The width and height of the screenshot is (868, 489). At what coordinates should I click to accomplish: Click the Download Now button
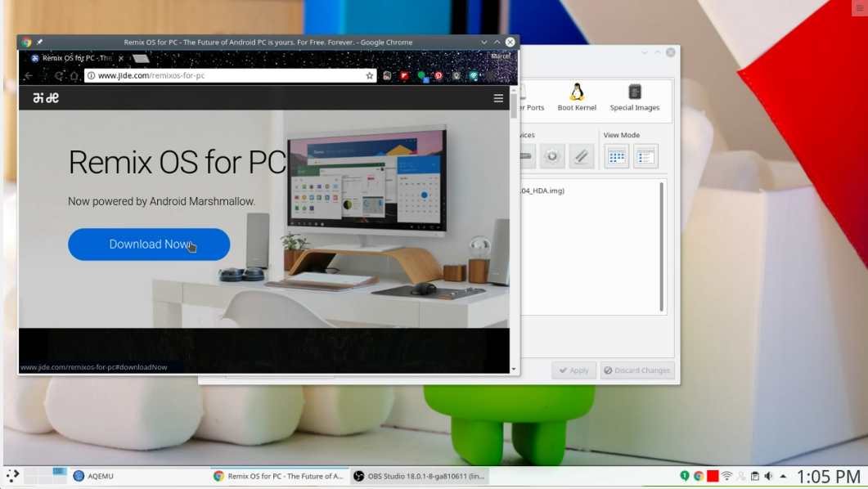click(x=149, y=244)
